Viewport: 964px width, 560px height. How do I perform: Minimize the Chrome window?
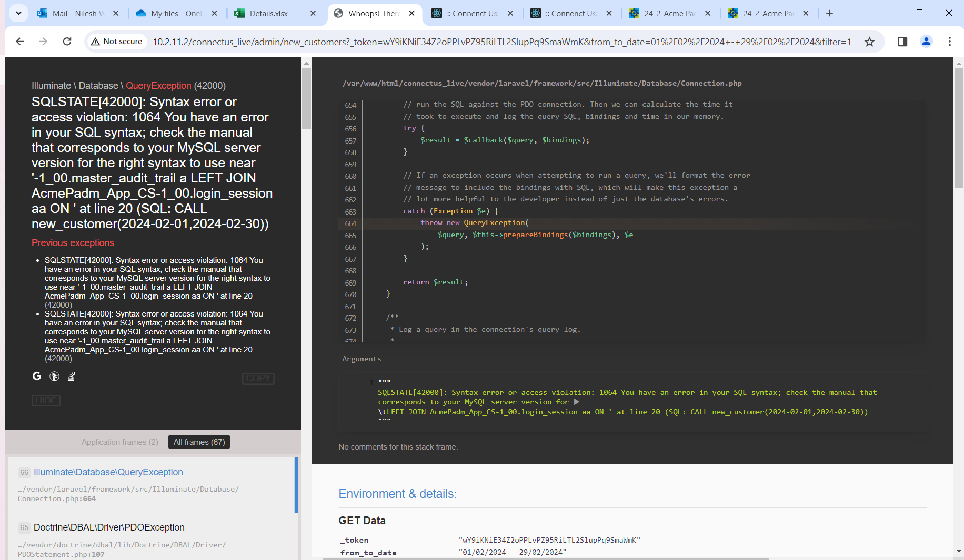(889, 13)
